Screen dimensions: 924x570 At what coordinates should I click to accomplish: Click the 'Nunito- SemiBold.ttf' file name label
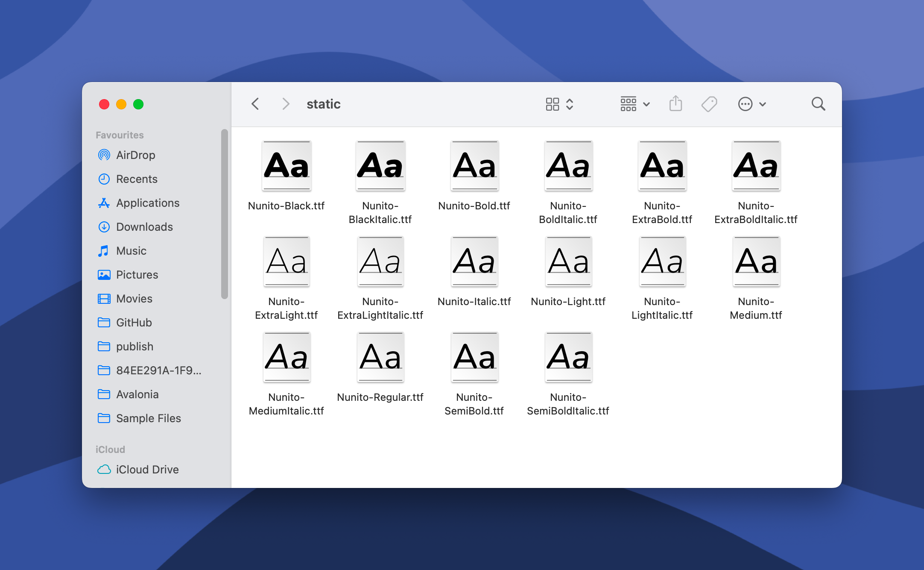click(x=474, y=404)
